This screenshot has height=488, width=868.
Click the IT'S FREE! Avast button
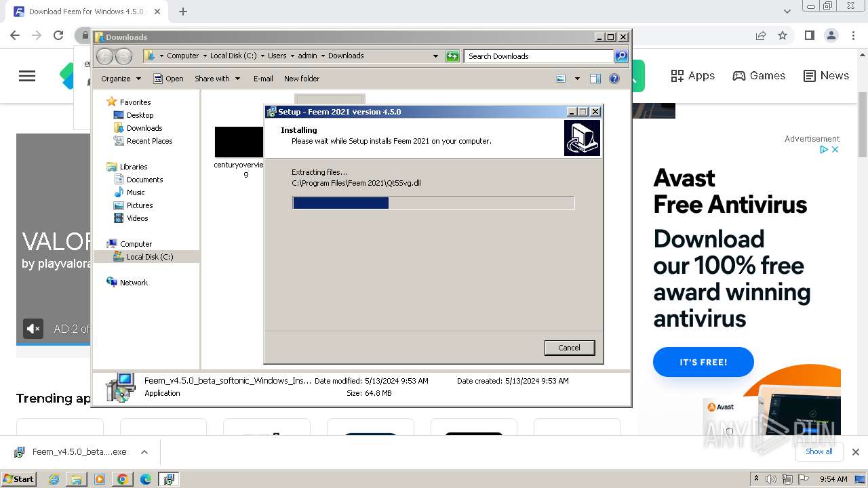tap(703, 362)
